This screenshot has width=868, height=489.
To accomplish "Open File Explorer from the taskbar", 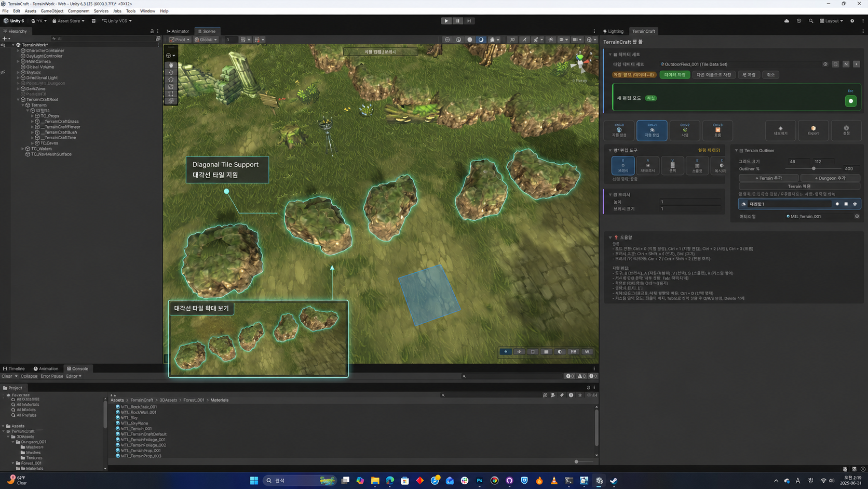I will click(375, 481).
